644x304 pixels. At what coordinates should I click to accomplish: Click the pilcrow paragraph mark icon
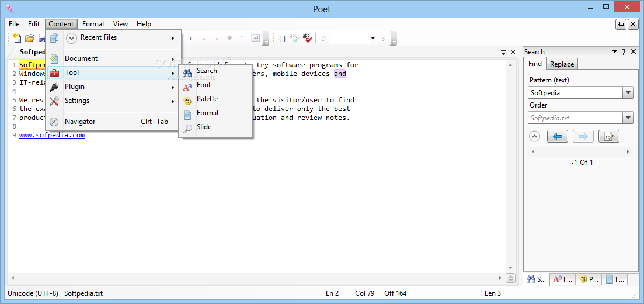click(242, 39)
